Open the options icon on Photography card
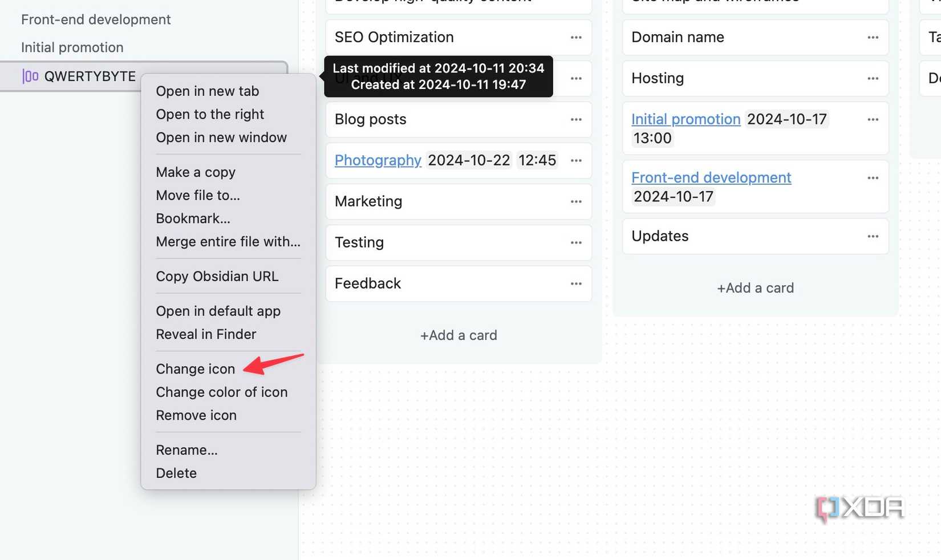Viewport: 941px width, 560px height. click(x=575, y=160)
